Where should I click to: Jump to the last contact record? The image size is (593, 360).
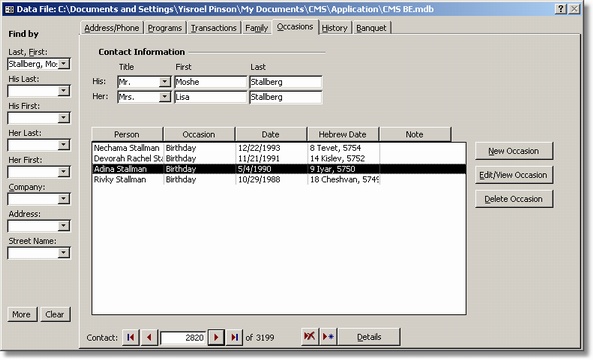tap(234, 337)
